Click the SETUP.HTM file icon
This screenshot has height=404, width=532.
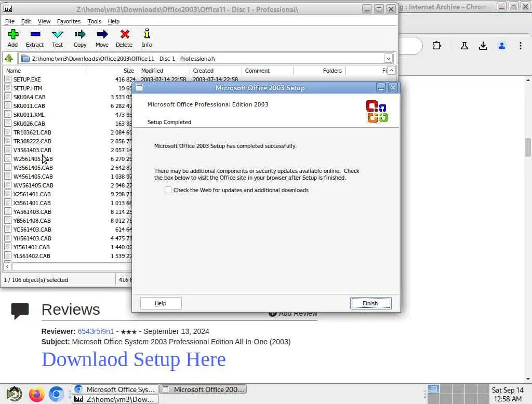pos(8,88)
